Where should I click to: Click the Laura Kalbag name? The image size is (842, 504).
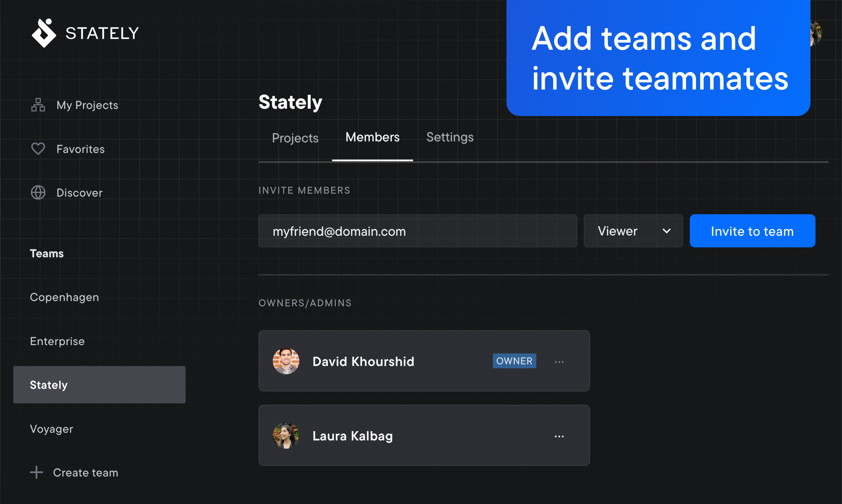(x=352, y=436)
